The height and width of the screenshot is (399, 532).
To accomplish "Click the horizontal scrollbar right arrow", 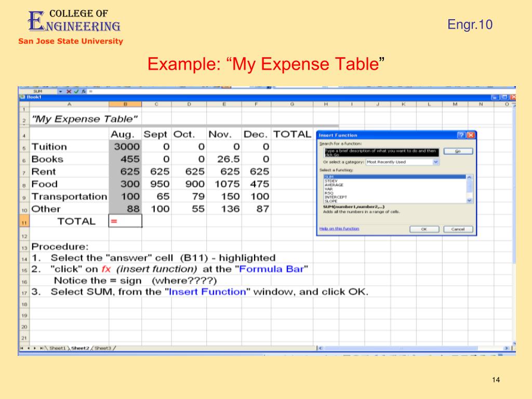I will (x=507, y=348).
